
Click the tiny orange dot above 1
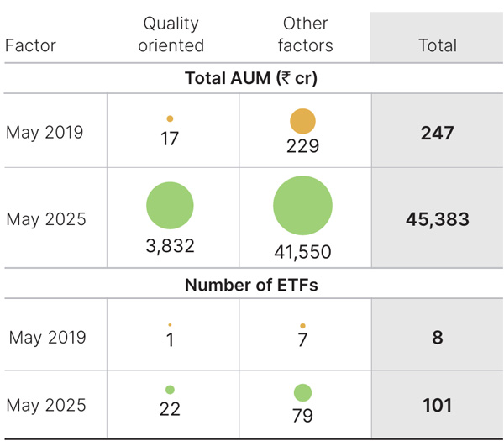[x=170, y=324]
